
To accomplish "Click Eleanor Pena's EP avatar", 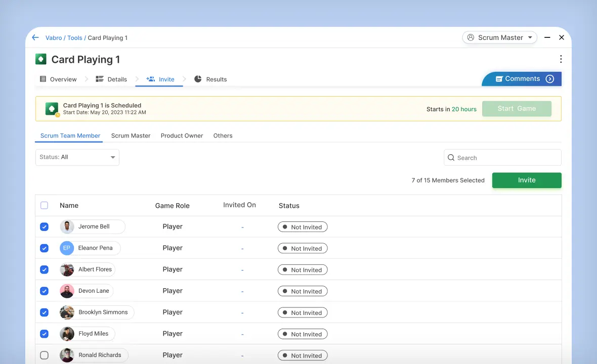I will [67, 248].
